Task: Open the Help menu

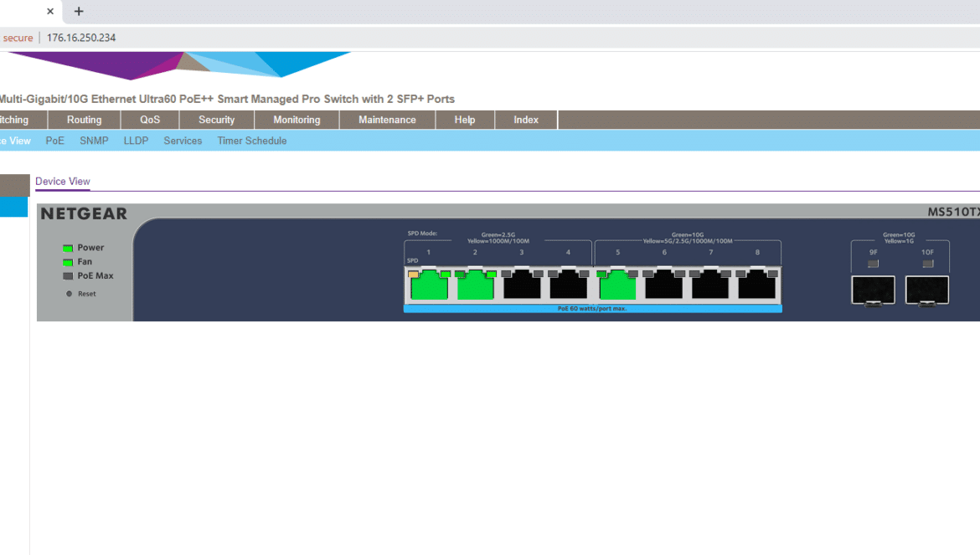Action: coord(464,120)
